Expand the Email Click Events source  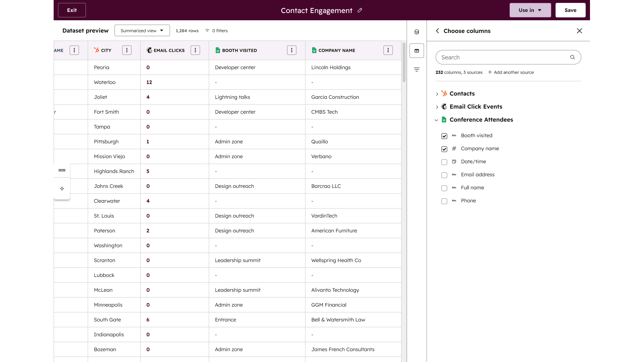coord(437,107)
